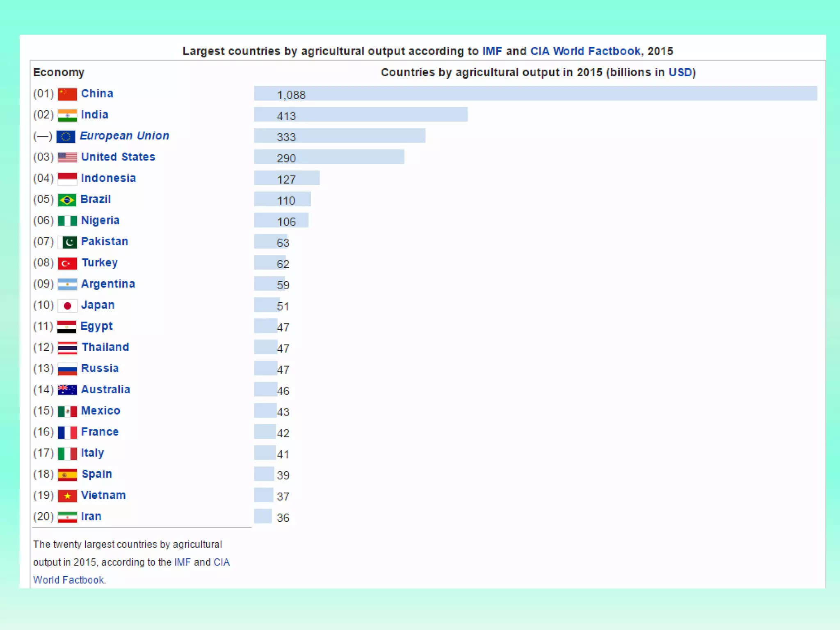Click the United States flag icon
The width and height of the screenshot is (840, 630).
67,157
